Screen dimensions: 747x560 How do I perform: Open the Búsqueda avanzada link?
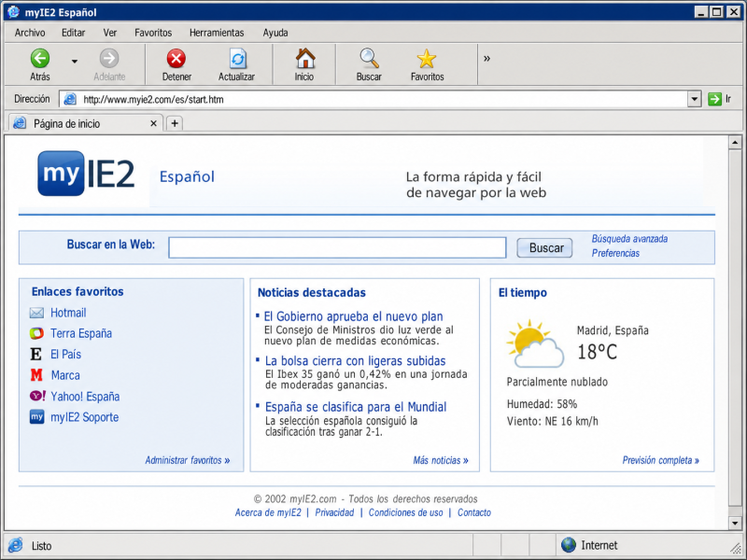pos(629,239)
